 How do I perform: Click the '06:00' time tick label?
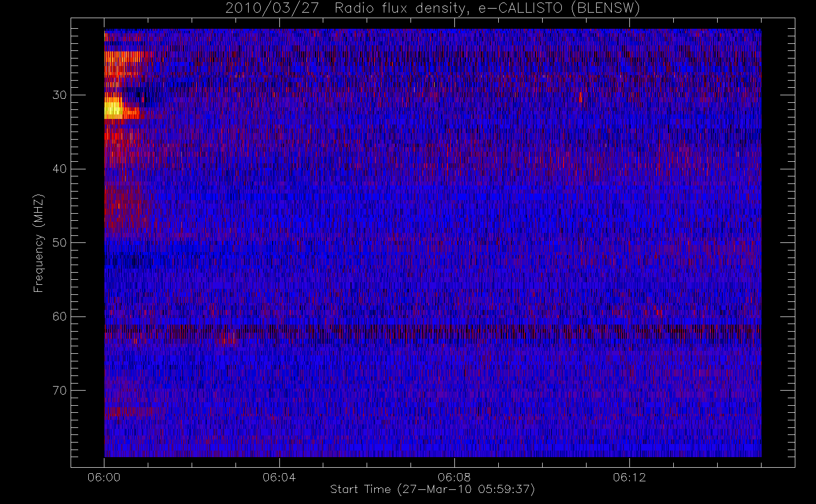(x=104, y=477)
